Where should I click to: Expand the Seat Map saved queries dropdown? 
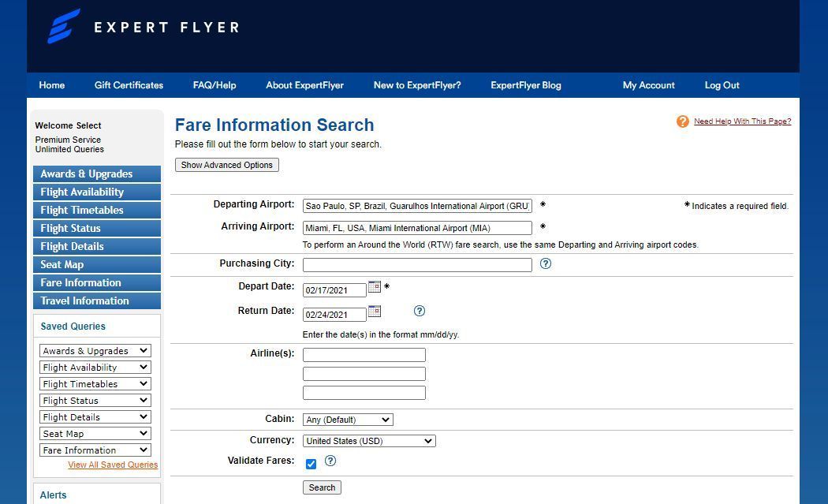95,434
